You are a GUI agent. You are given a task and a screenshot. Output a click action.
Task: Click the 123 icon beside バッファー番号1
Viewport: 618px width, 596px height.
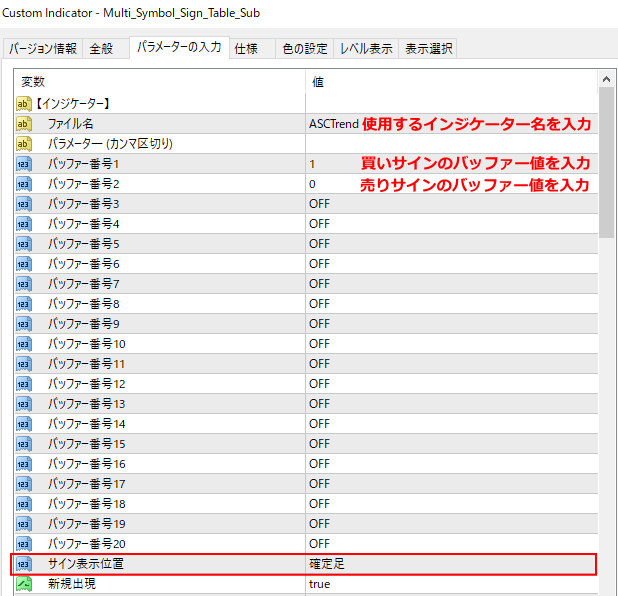point(24,164)
